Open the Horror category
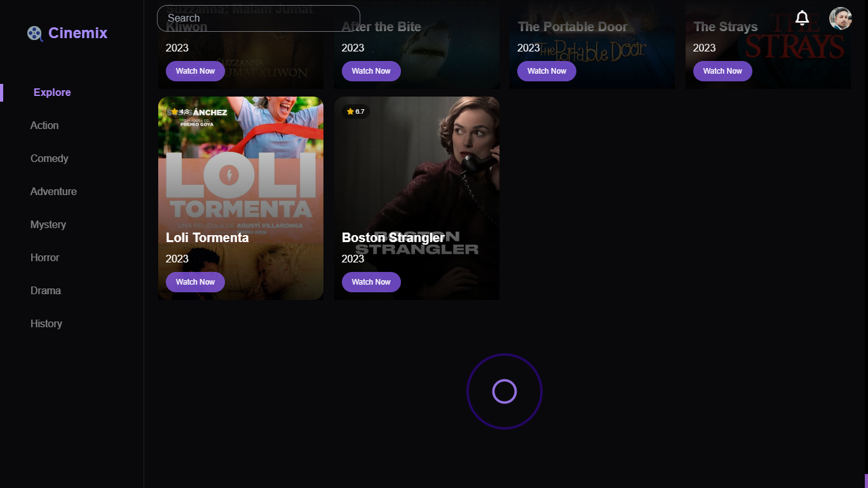 click(44, 257)
